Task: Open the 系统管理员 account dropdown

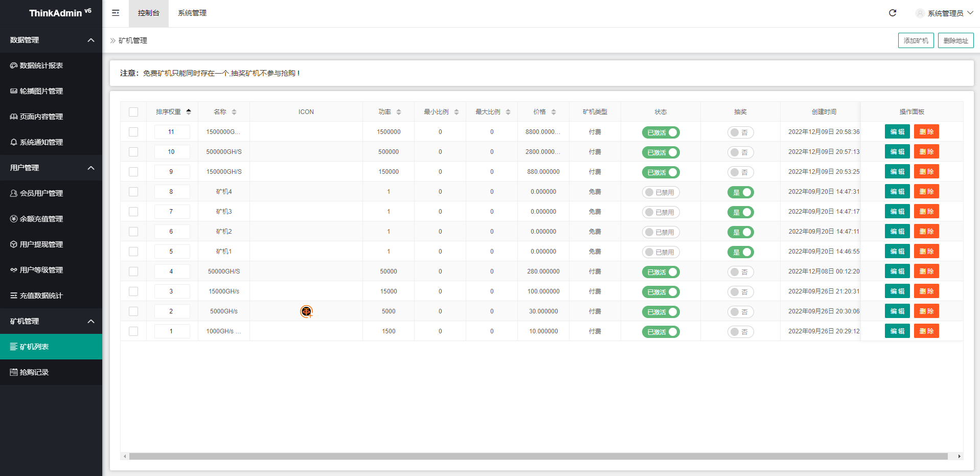Action: (x=945, y=13)
